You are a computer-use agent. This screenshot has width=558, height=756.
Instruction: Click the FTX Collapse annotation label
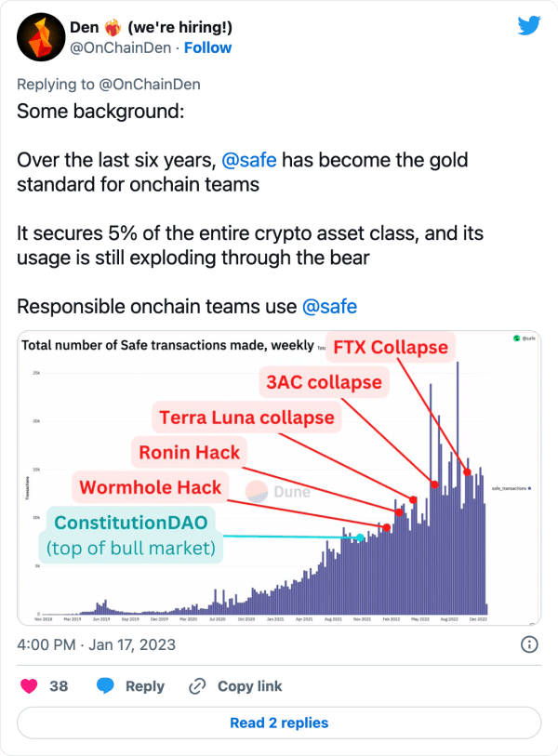pyautogui.click(x=393, y=347)
